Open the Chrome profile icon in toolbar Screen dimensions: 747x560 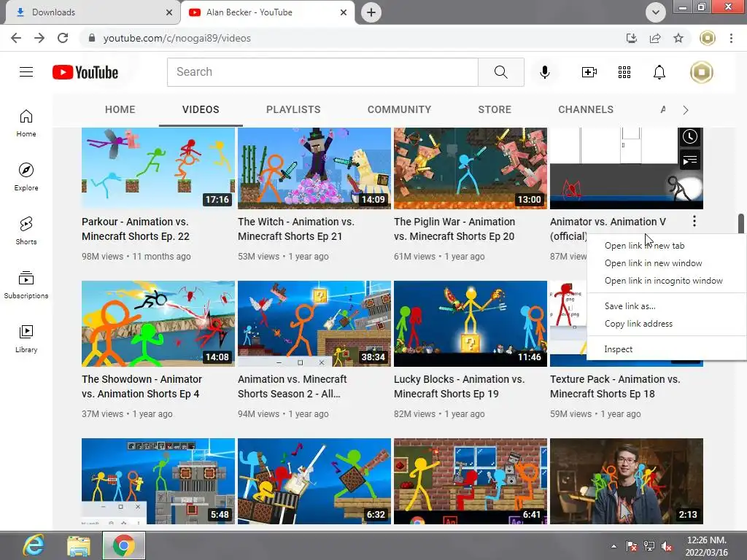pos(708,38)
